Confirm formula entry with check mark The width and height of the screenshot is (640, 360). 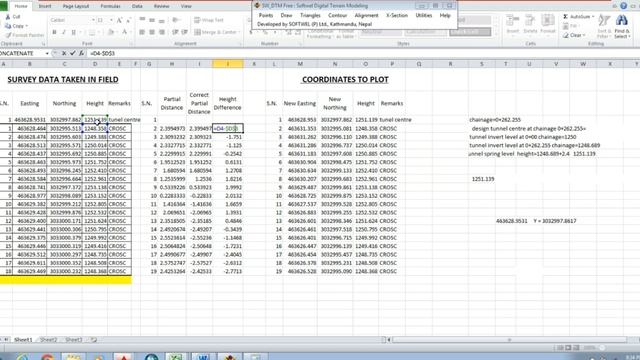point(73,53)
